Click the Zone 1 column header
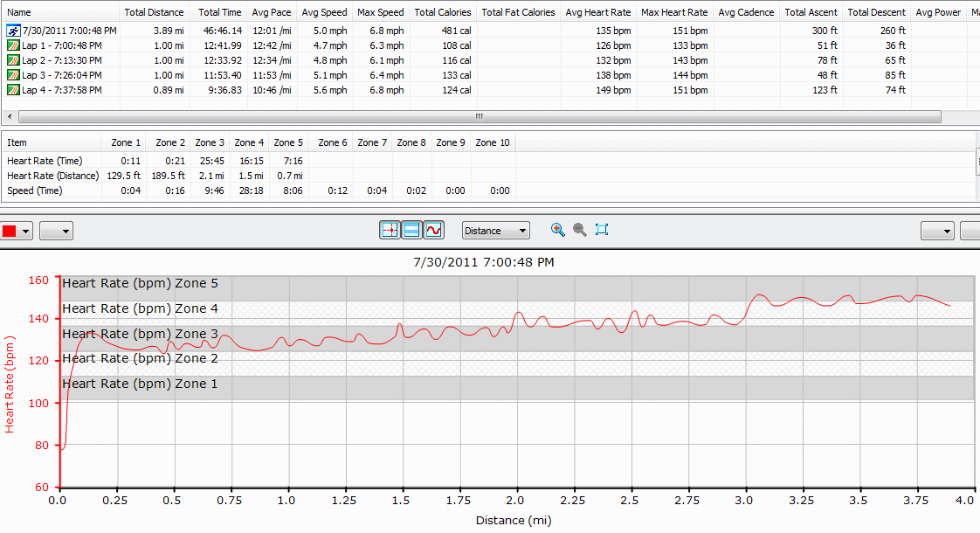 click(x=124, y=142)
